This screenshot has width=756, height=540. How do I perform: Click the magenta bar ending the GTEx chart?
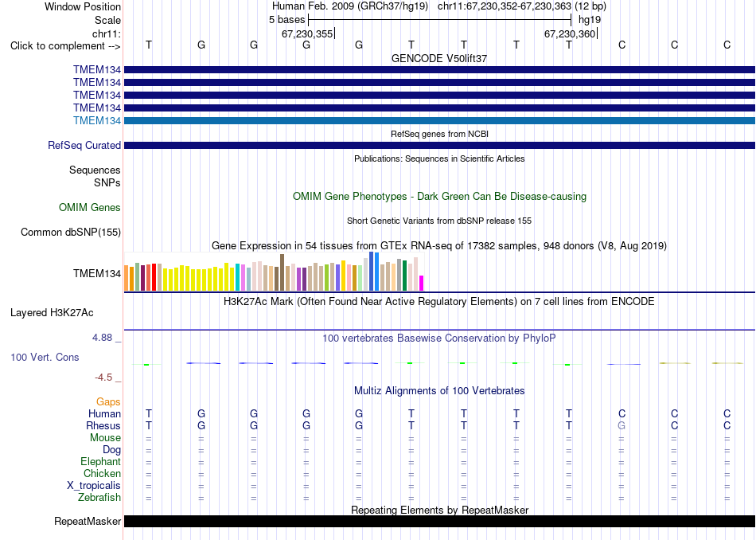(422, 284)
